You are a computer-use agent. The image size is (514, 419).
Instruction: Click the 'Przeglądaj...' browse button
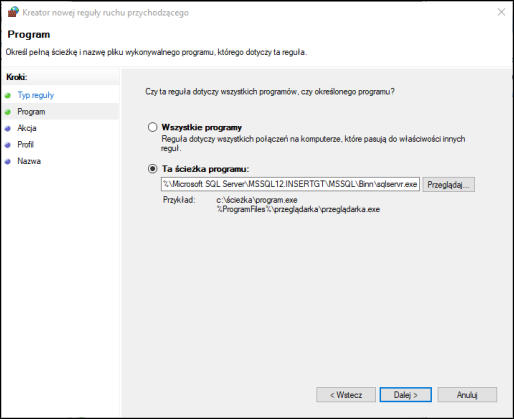(448, 184)
